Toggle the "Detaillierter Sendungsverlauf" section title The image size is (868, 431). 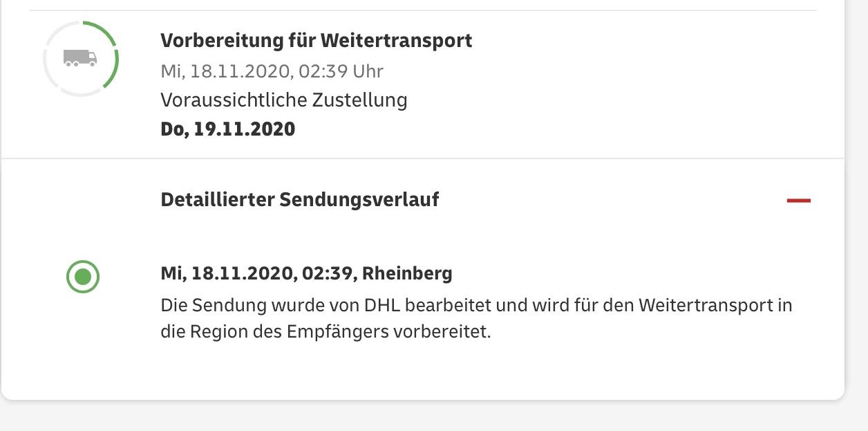pyautogui.click(x=299, y=200)
